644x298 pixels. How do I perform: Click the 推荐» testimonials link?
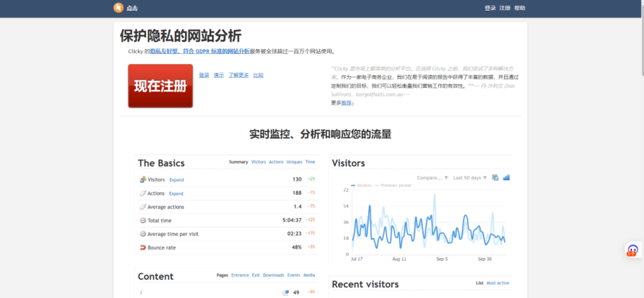click(x=348, y=103)
